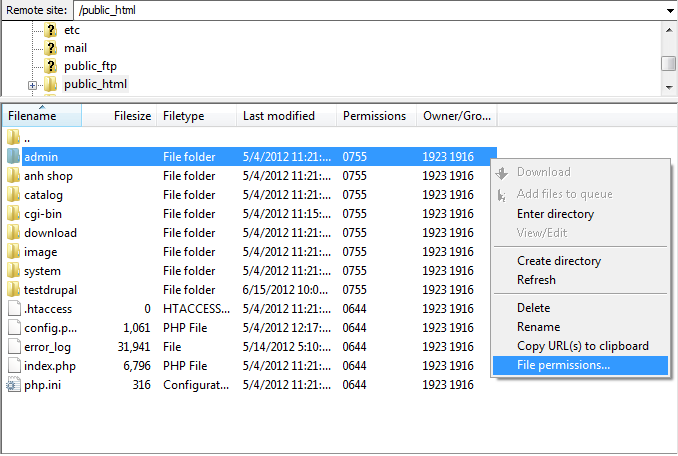
Task: Sort by Filename column header
Action: point(42,116)
